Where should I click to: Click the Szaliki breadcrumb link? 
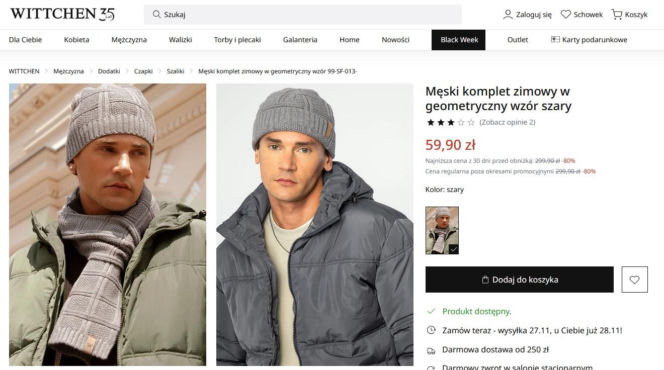175,71
